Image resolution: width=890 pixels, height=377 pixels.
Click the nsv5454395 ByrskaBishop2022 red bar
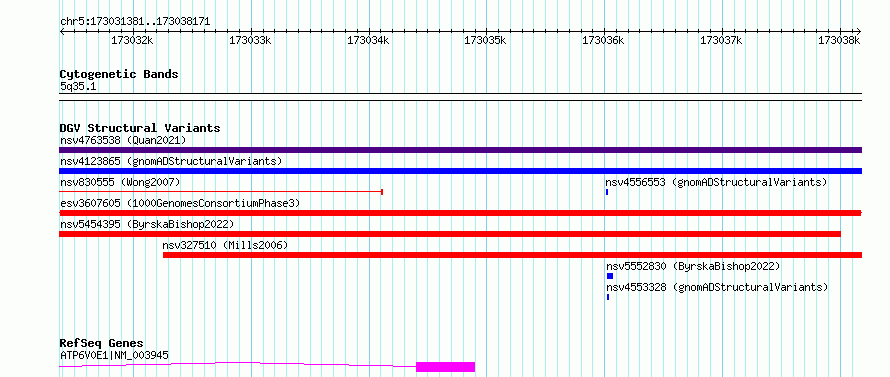pyautogui.click(x=450, y=234)
